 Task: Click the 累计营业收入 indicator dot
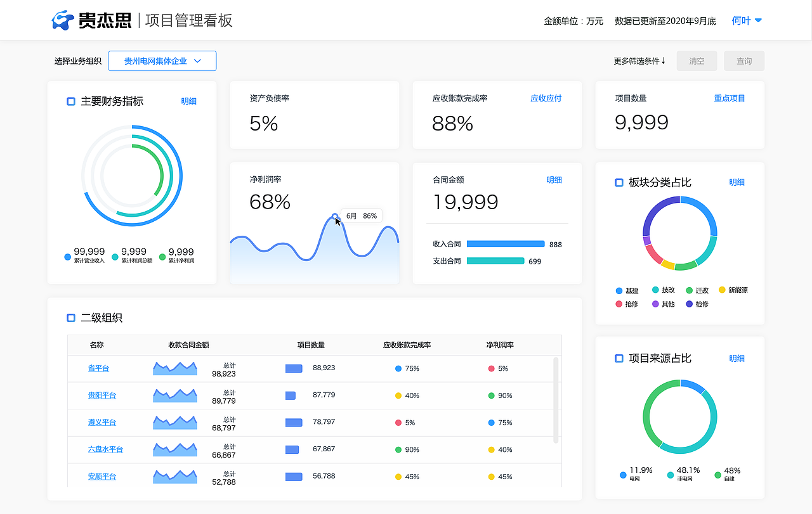coord(67,257)
